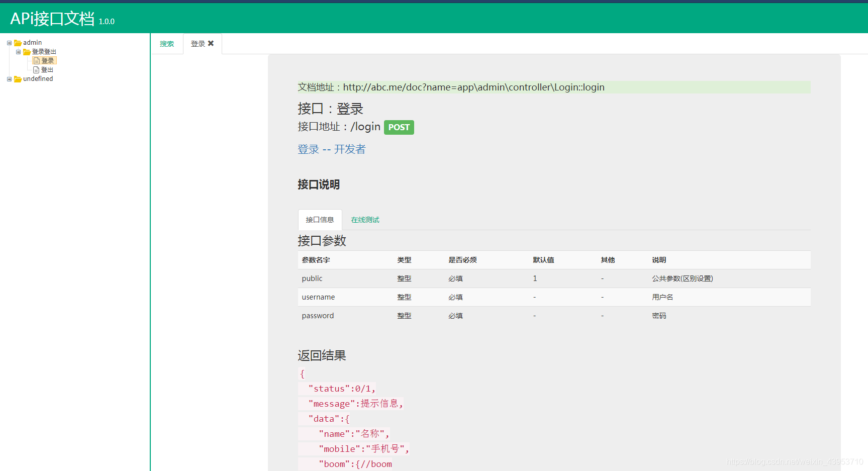Select the admin label in the tree
Viewport: 868px width, 471px height.
tap(33, 43)
